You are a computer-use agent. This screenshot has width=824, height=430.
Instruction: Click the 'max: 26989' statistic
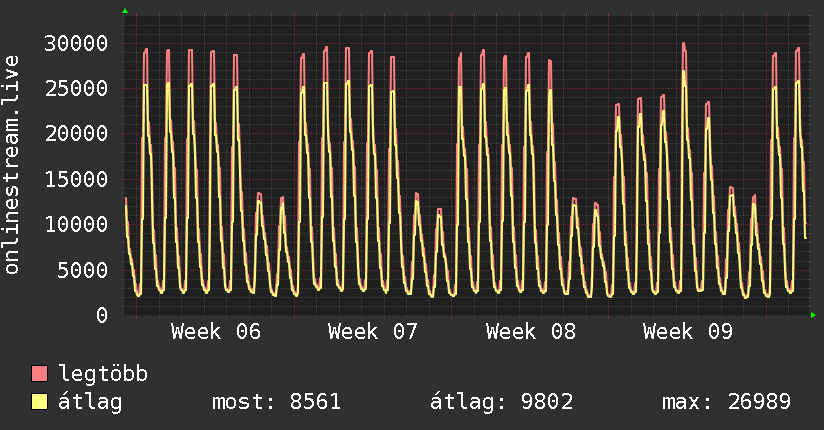pos(726,402)
